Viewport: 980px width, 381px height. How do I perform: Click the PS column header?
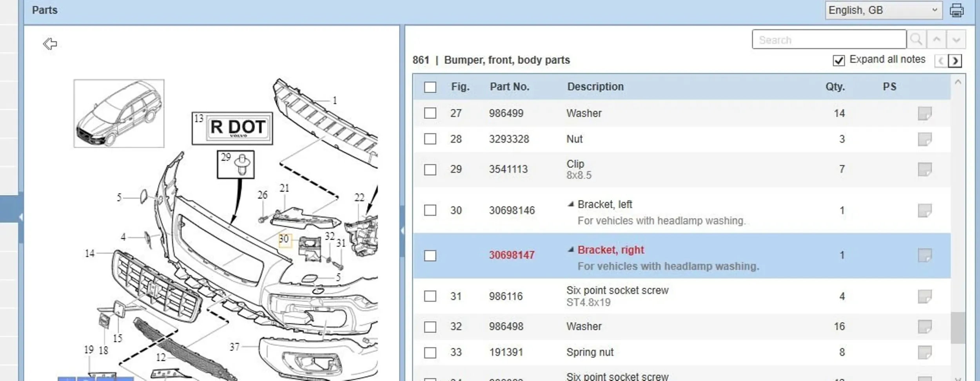(889, 87)
